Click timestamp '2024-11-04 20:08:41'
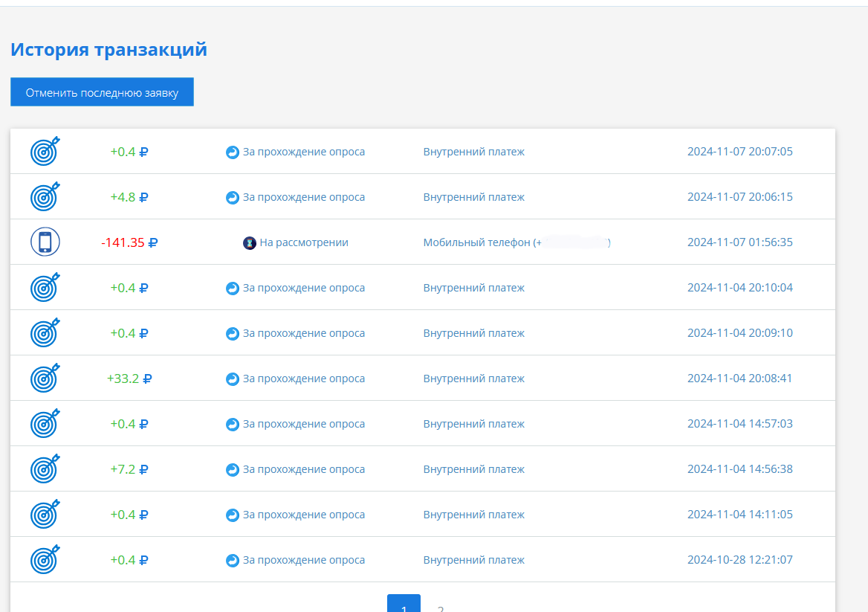Viewport: 868px width, 612px height. [739, 379]
